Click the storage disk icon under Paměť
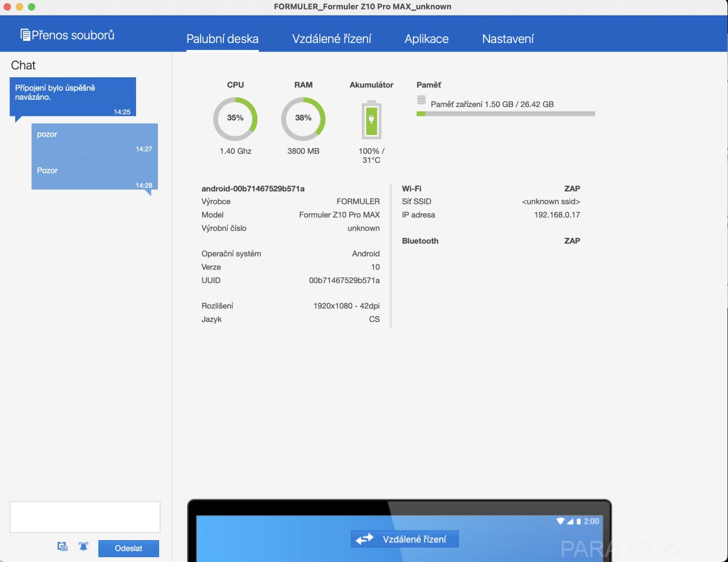Image resolution: width=728 pixels, height=562 pixels. [x=421, y=100]
